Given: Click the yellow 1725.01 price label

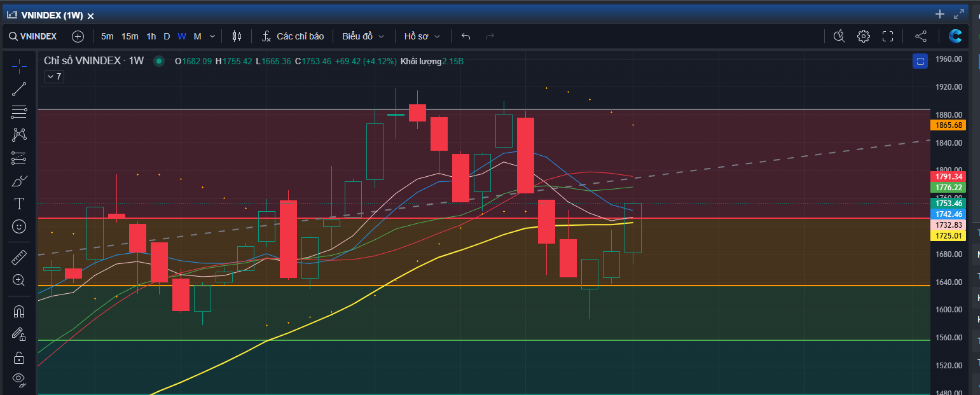Looking at the screenshot, I should point(948,236).
